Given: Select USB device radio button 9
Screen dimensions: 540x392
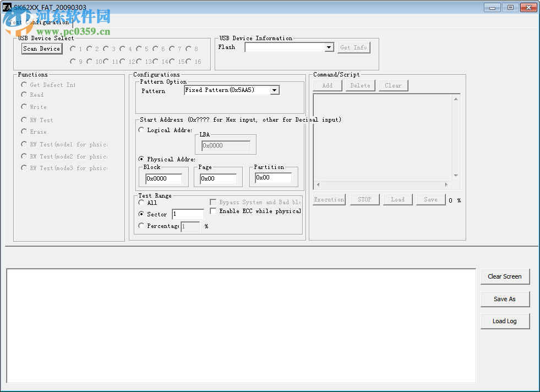Looking at the screenshot, I should pyautogui.click(x=73, y=61).
